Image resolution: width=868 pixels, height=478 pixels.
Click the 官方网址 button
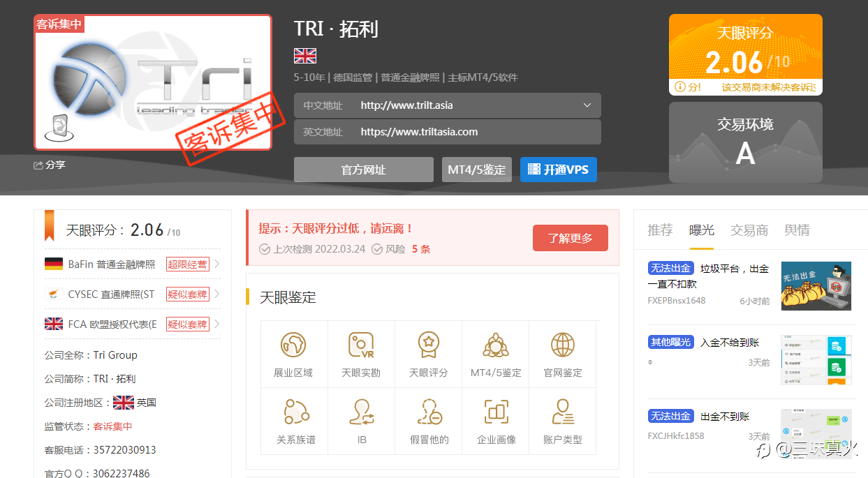364,170
